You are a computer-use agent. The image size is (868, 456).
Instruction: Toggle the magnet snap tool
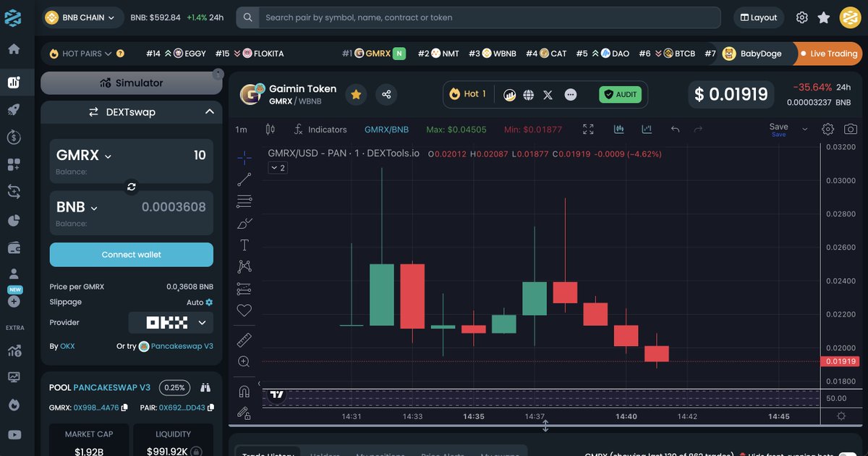pos(244,392)
